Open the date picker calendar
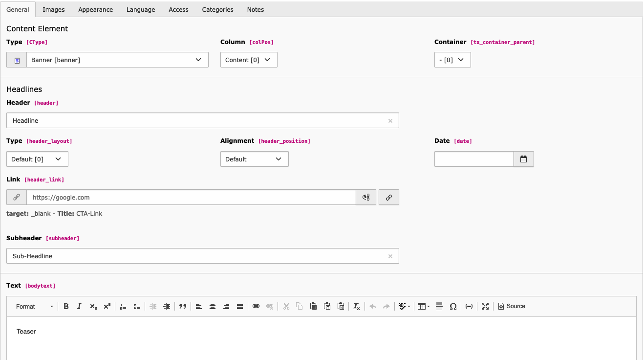The image size is (644, 360). (523, 159)
